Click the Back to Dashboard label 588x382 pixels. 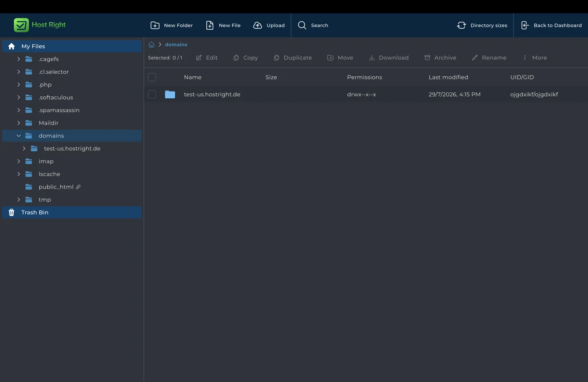point(558,25)
